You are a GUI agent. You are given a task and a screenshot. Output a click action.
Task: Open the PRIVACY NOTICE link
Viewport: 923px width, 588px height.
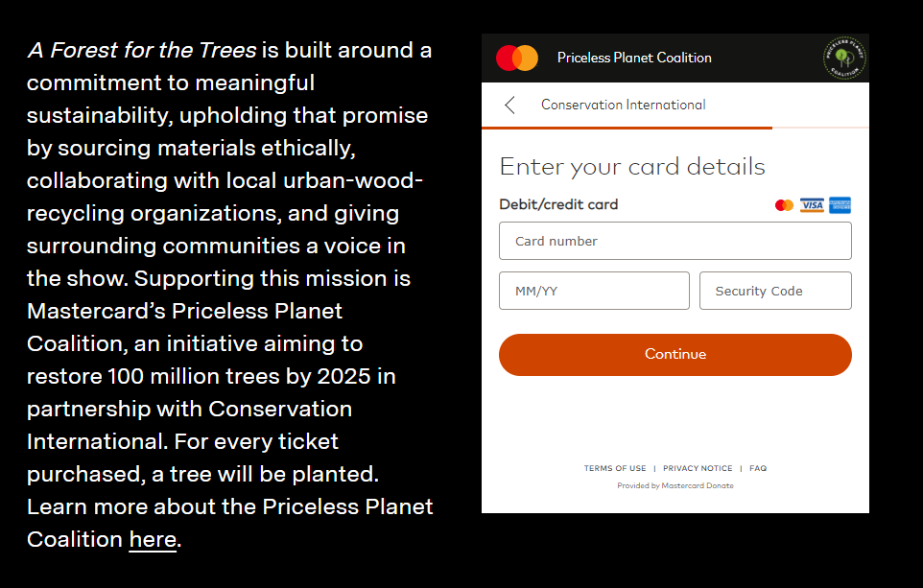coord(698,468)
